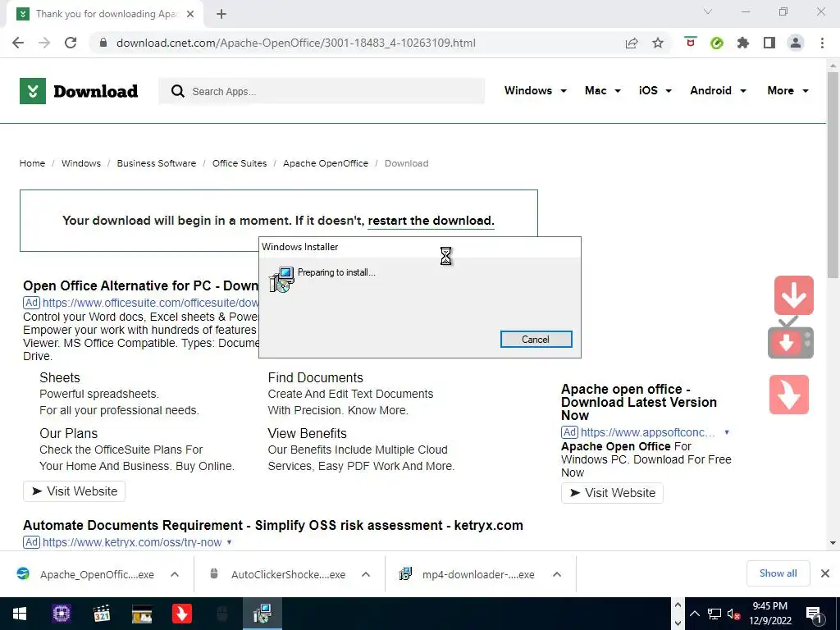Open a new browser tab
840x630 pixels.
click(x=221, y=14)
